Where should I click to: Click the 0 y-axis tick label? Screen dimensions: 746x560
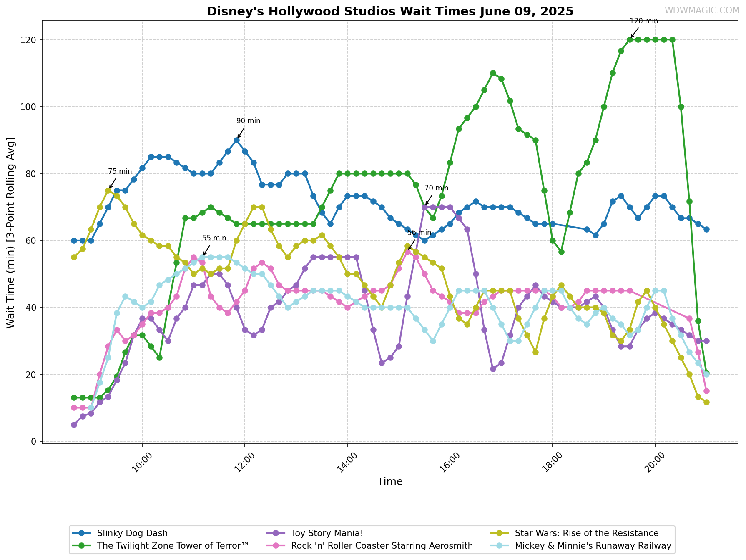[35, 441]
